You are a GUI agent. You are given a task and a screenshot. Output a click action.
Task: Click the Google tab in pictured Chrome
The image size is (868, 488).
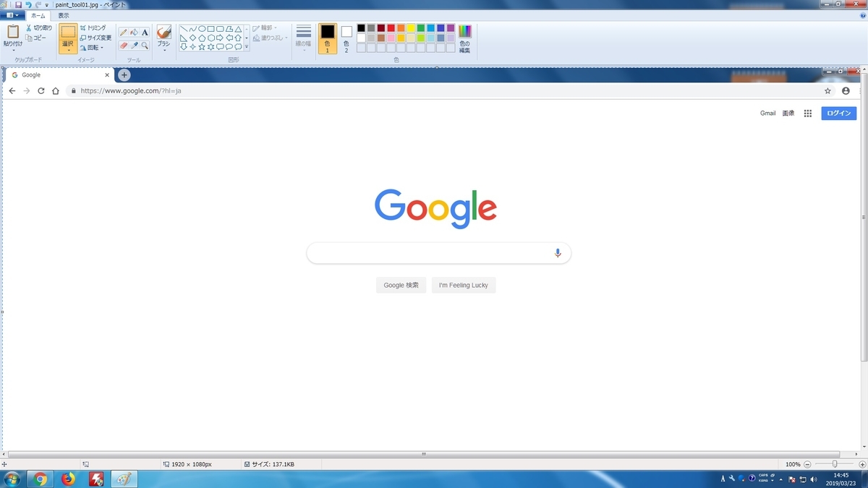coord(60,74)
